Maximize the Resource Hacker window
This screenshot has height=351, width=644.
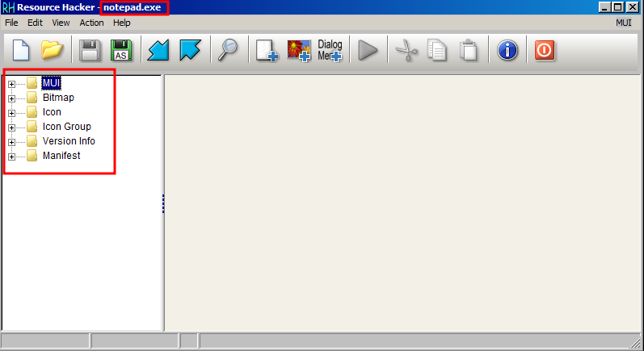pos(618,7)
